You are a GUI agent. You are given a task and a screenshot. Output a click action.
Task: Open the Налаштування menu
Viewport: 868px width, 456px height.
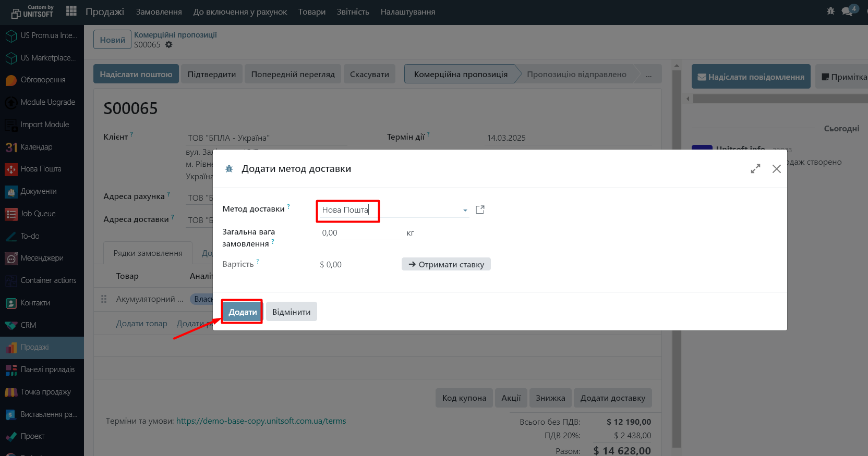407,12
